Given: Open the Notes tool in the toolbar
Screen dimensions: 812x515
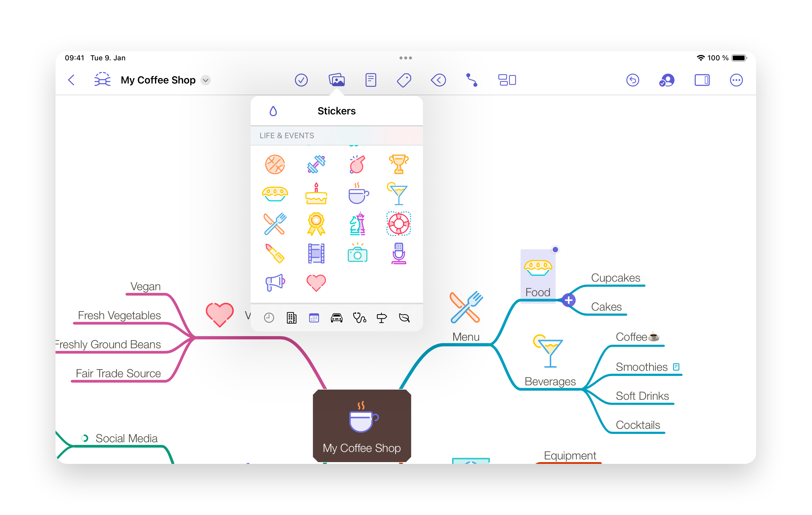Looking at the screenshot, I should tap(371, 80).
